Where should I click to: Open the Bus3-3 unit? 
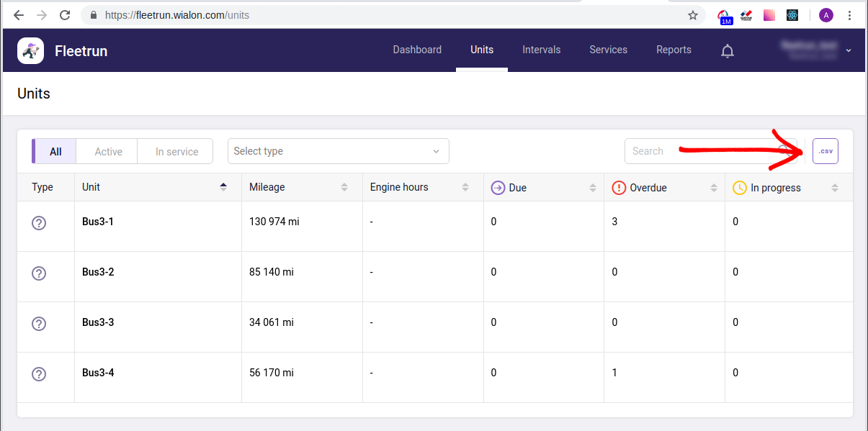(98, 322)
